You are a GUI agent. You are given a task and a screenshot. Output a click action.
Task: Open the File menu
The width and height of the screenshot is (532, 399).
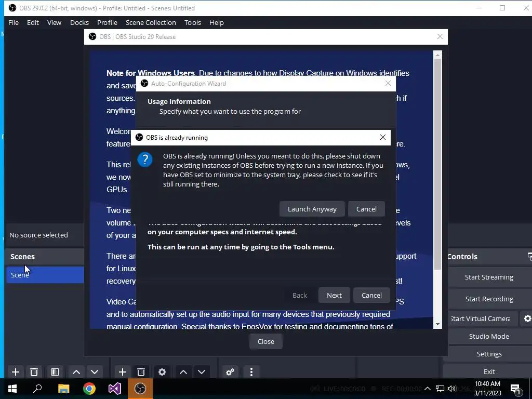[14, 22]
